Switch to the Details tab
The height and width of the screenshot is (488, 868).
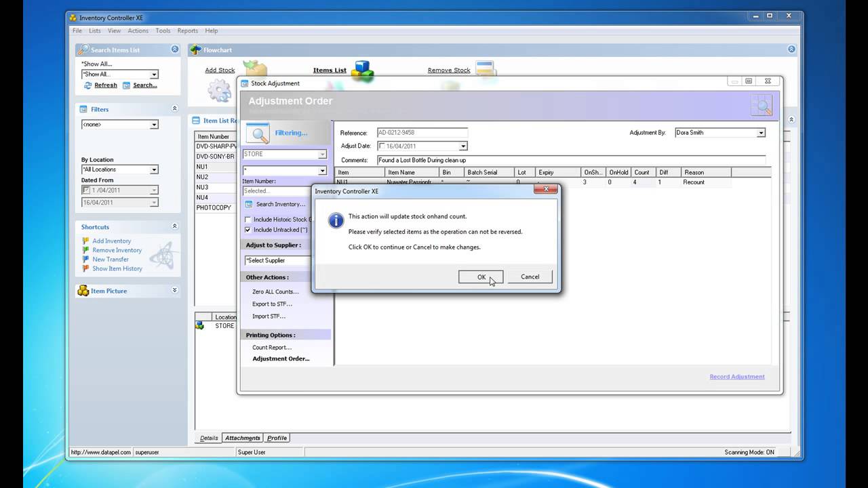tap(209, 438)
